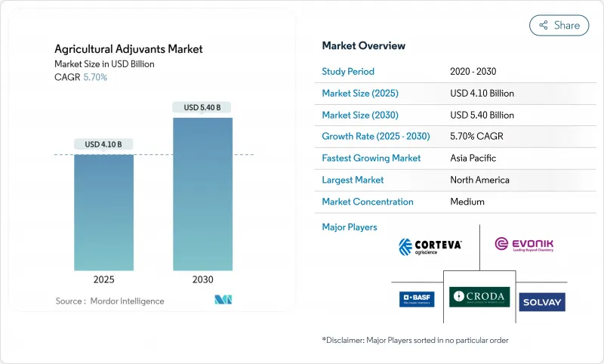Click the Market Overview heading

(x=363, y=46)
